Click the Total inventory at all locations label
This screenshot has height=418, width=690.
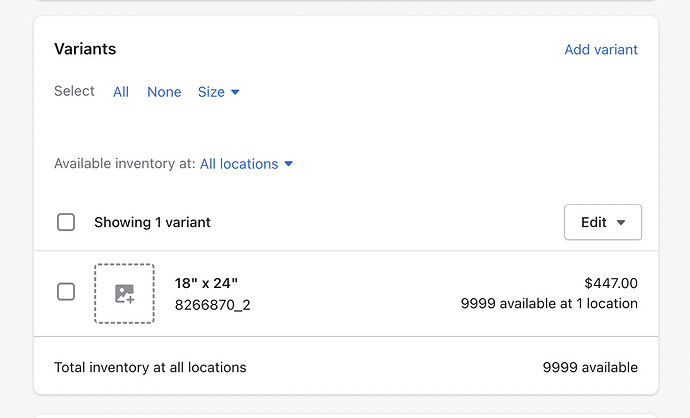(x=150, y=367)
